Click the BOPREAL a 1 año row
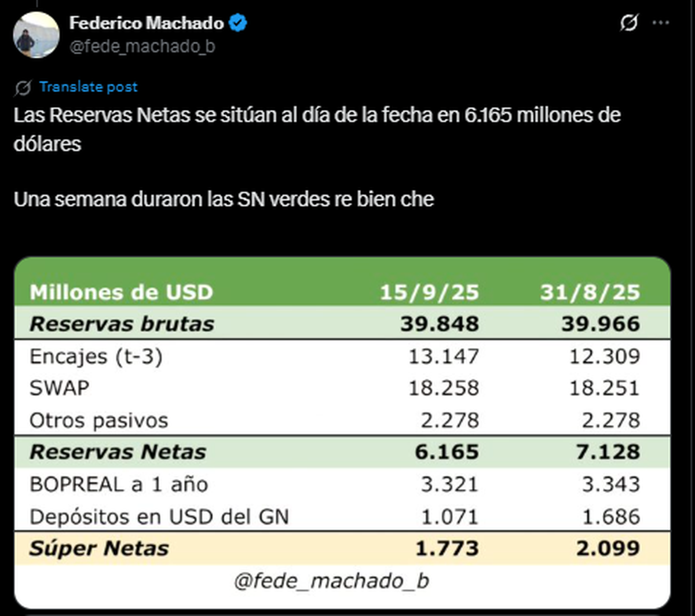The width and height of the screenshot is (695, 616). click(x=119, y=484)
